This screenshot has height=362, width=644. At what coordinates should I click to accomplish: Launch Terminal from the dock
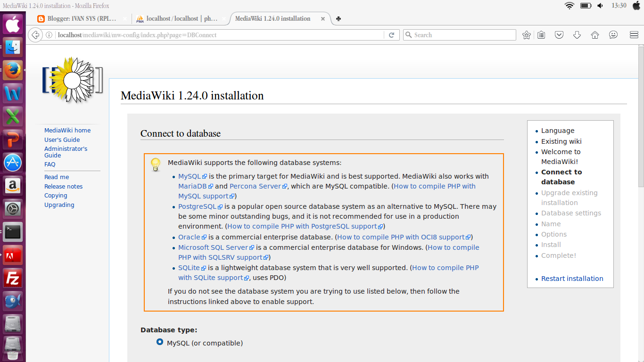pos(13,232)
